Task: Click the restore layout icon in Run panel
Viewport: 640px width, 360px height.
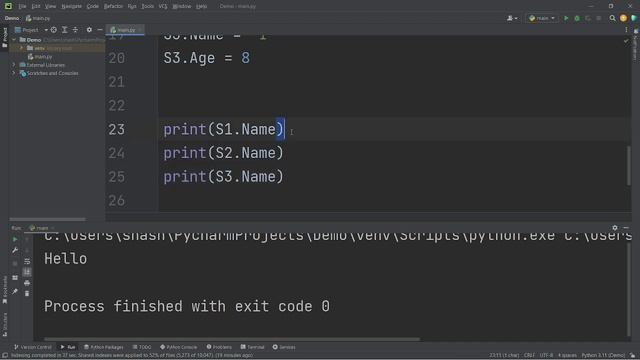Action: [15, 278]
